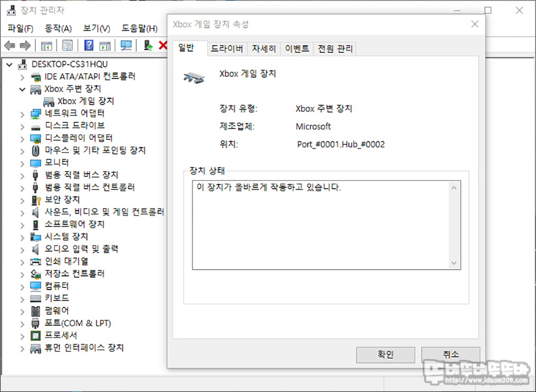The height and width of the screenshot is (392, 536).
Task: Open the 도움말(H) menu
Action: (139, 29)
